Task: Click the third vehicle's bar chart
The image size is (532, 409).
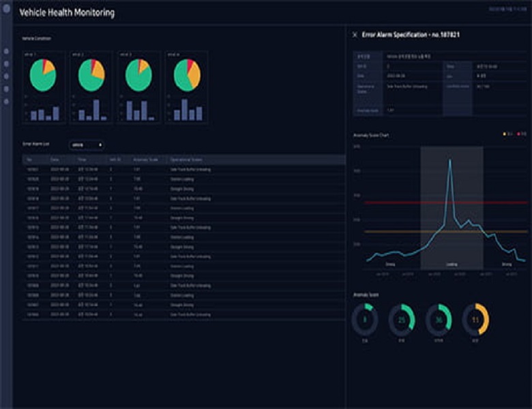Action: [138, 110]
